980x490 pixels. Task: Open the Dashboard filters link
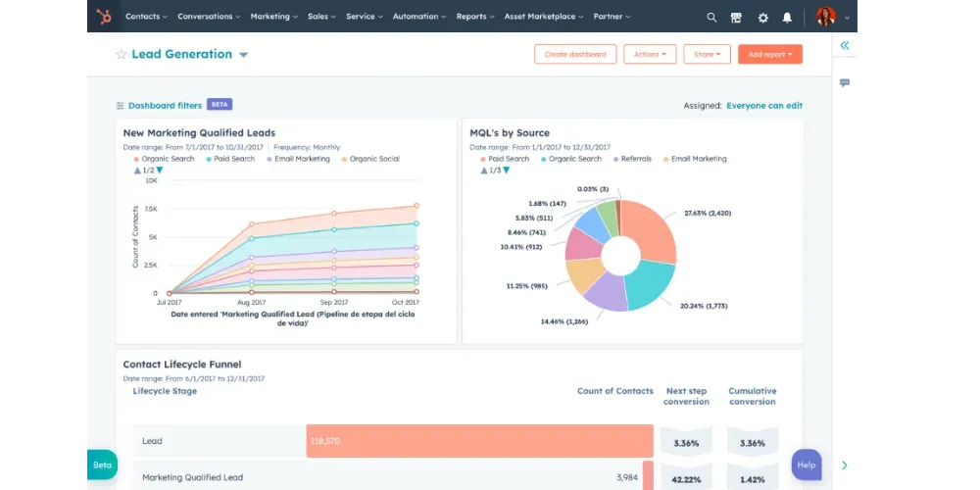(165, 106)
